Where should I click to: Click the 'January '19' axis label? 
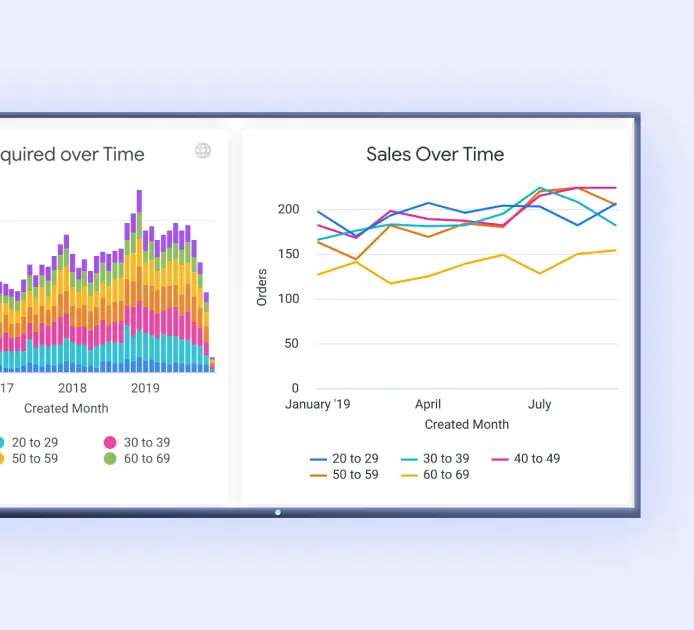(x=317, y=404)
